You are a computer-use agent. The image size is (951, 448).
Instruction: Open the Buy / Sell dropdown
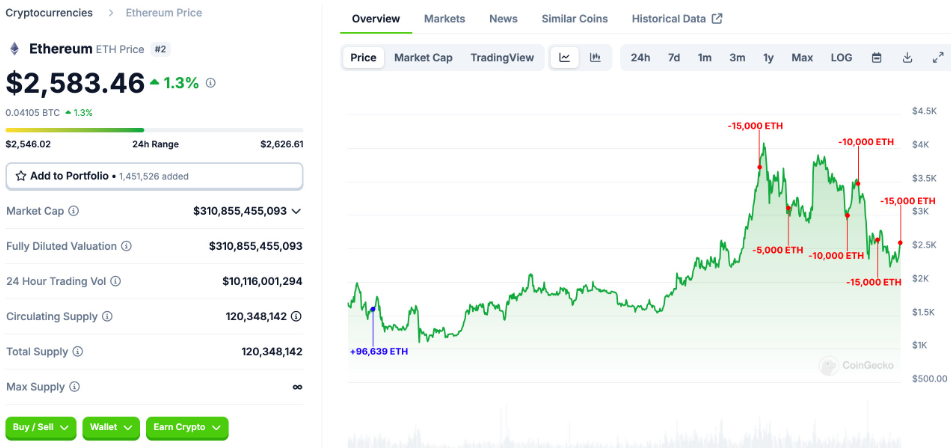click(41, 427)
